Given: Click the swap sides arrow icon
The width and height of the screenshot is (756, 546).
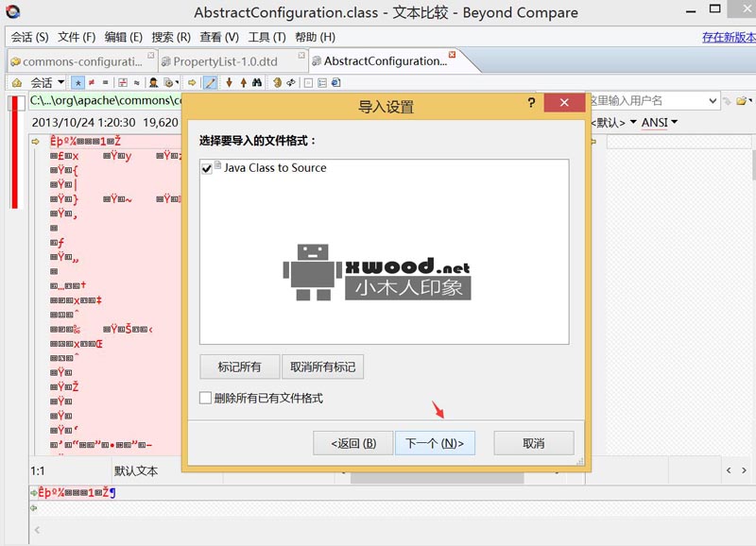Looking at the screenshot, I should click(192, 82).
